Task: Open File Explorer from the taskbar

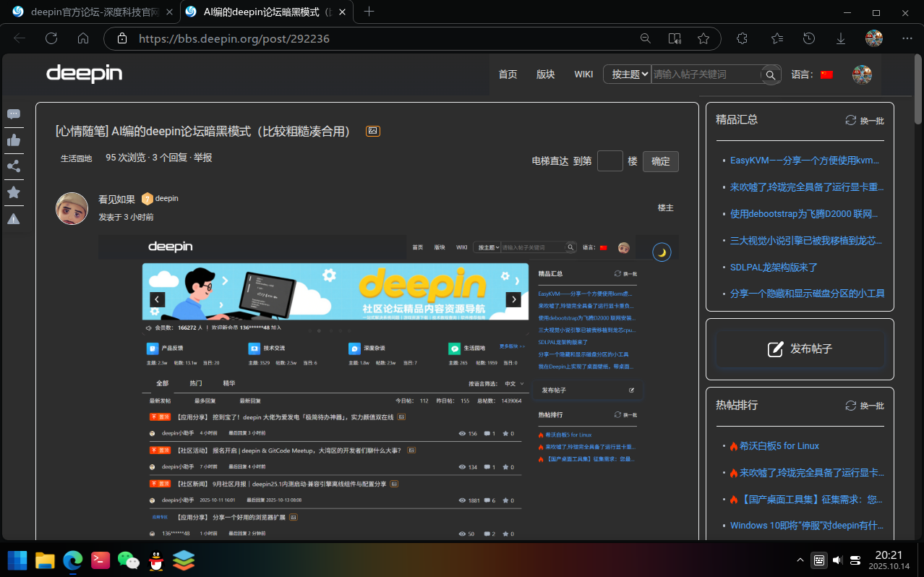Action: (x=46, y=560)
